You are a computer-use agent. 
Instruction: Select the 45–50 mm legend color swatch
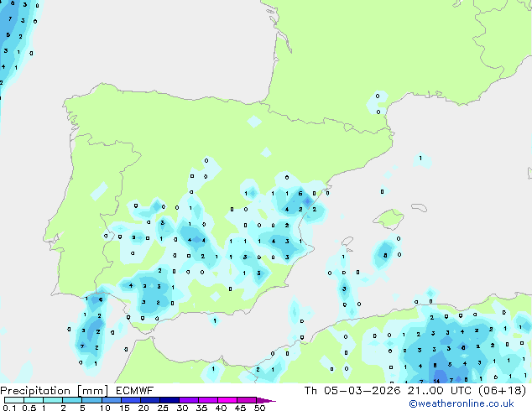click(x=247, y=400)
